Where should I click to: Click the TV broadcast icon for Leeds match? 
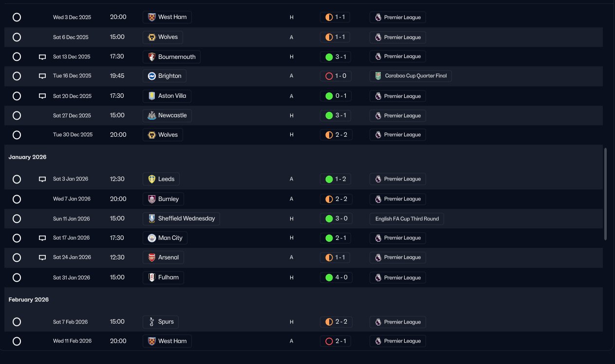(x=42, y=179)
